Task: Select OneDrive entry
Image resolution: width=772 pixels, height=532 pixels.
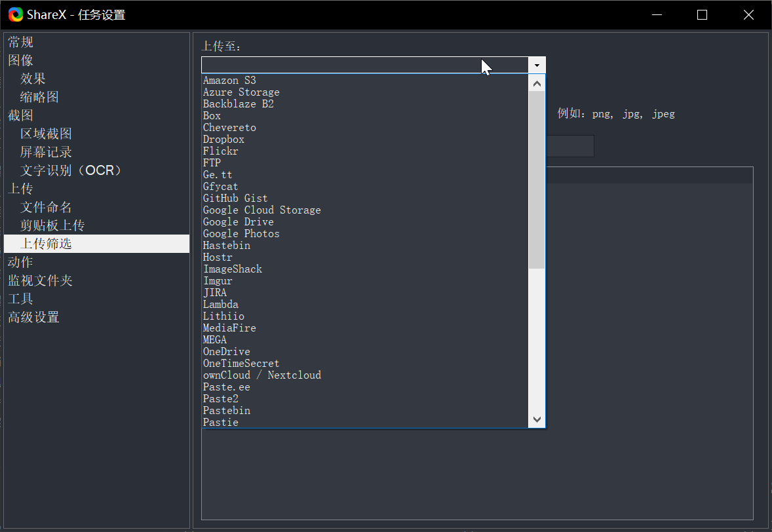Action: (365, 352)
